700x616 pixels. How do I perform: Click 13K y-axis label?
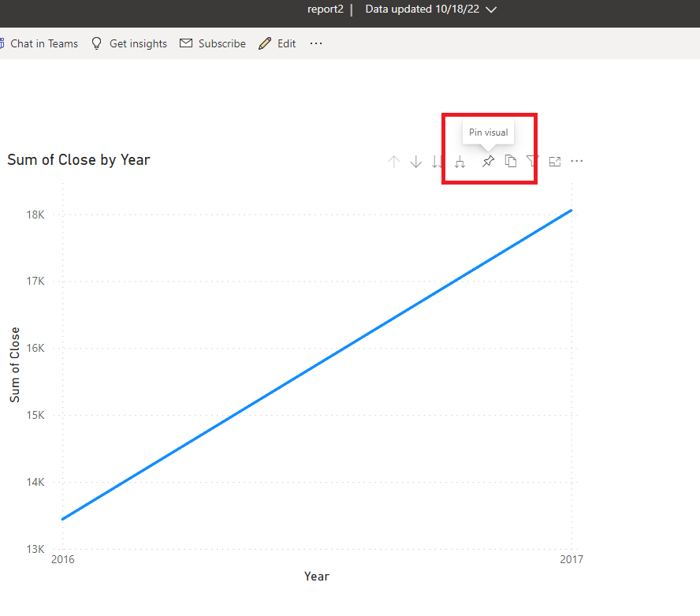click(x=35, y=550)
